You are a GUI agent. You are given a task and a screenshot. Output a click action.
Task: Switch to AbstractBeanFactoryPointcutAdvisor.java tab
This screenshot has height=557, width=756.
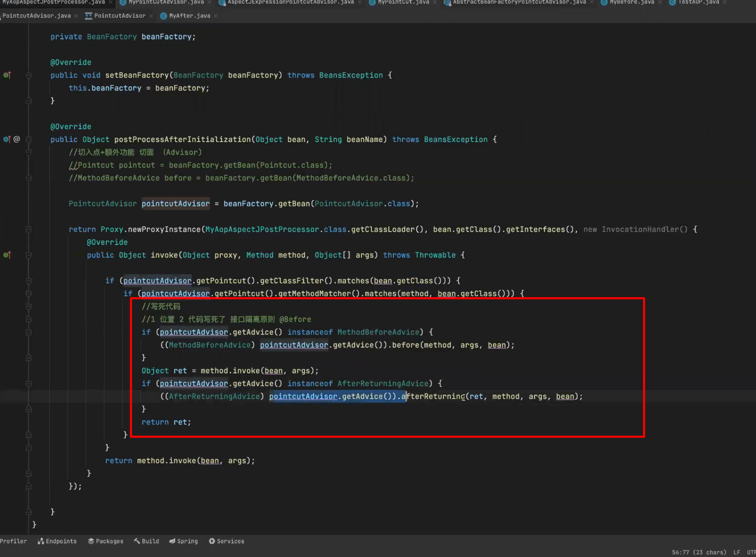pyautogui.click(x=519, y=2)
